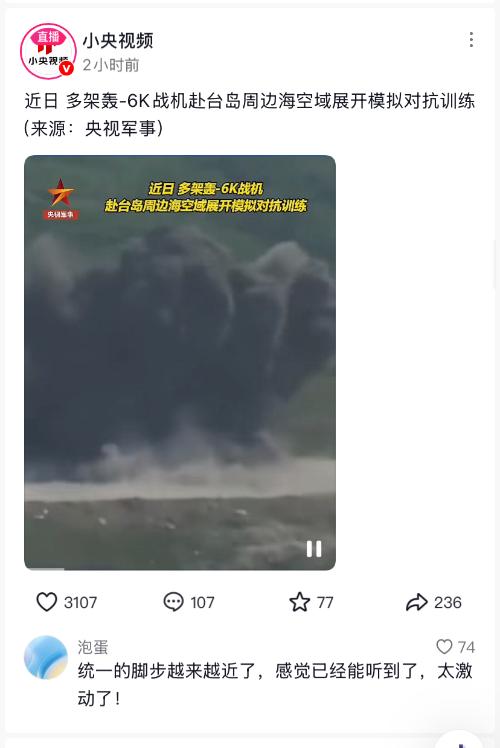The height and width of the screenshot is (748, 500).
Task: Open the three-dot more options menu
Action: [x=471, y=40]
